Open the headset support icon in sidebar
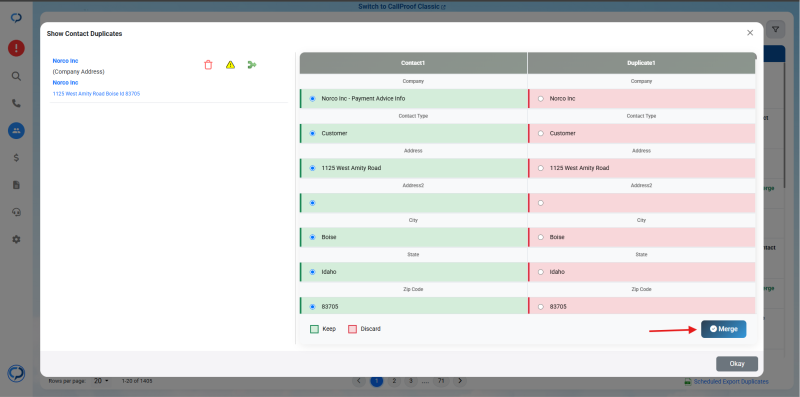Viewport: 800px width, 397px height. (16, 212)
